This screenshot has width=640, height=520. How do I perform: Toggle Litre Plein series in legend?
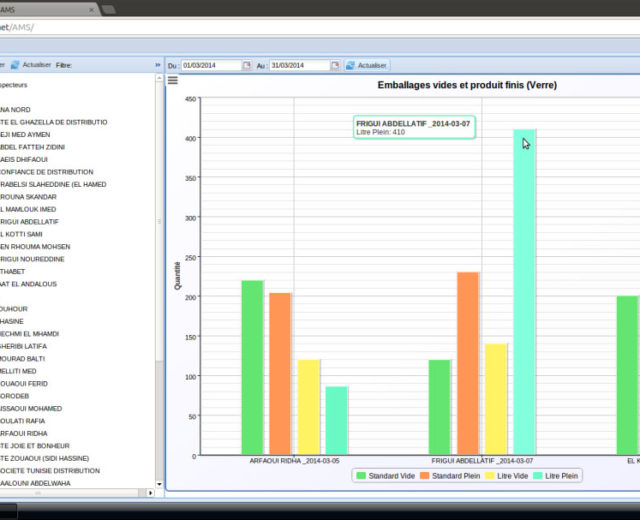[x=555, y=476]
